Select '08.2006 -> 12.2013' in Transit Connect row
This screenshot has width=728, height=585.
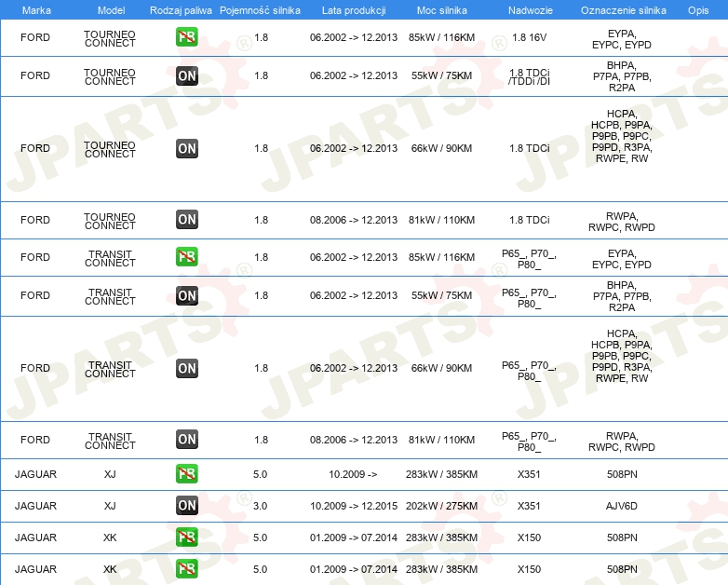coord(354,440)
